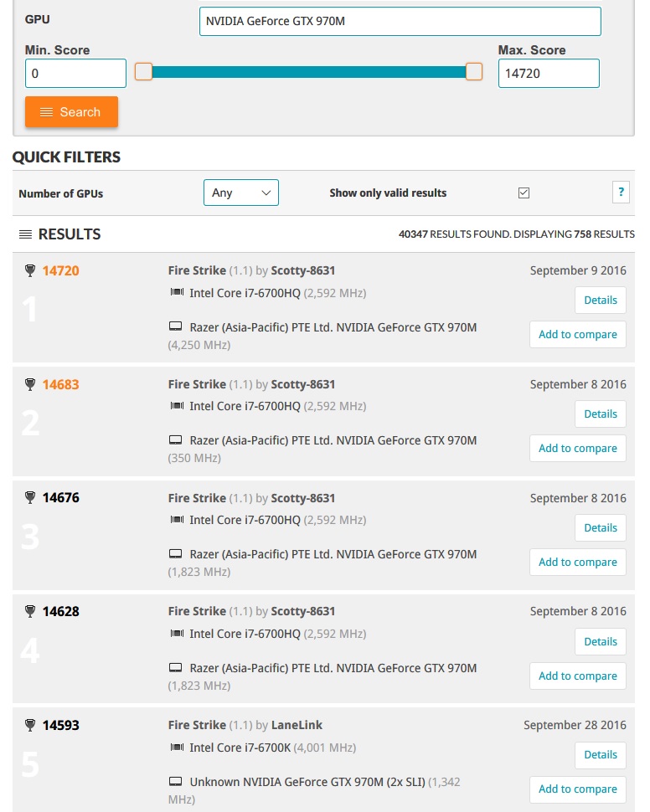The image size is (650, 812).
Task: Click score 14628 in fourth result
Action: coord(60,611)
